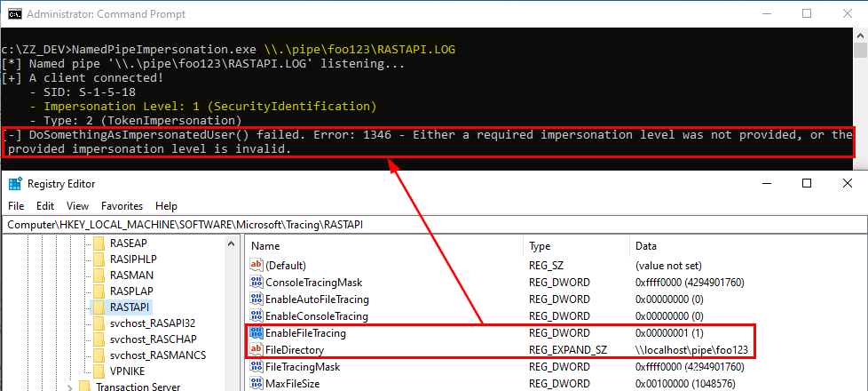Click the MaxFileSize value icon

tap(256, 384)
